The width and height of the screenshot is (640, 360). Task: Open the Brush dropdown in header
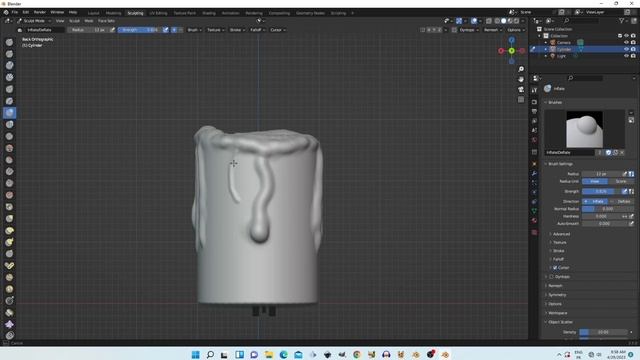tap(195, 30)
